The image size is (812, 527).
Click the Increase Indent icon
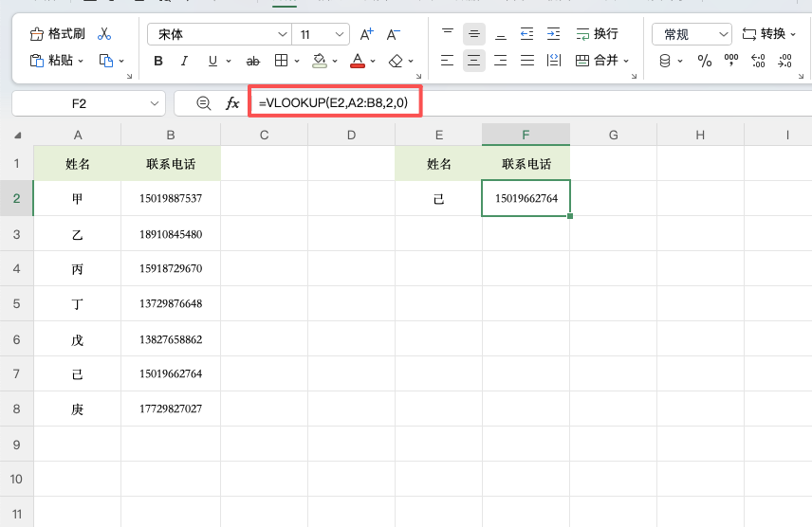553,34
